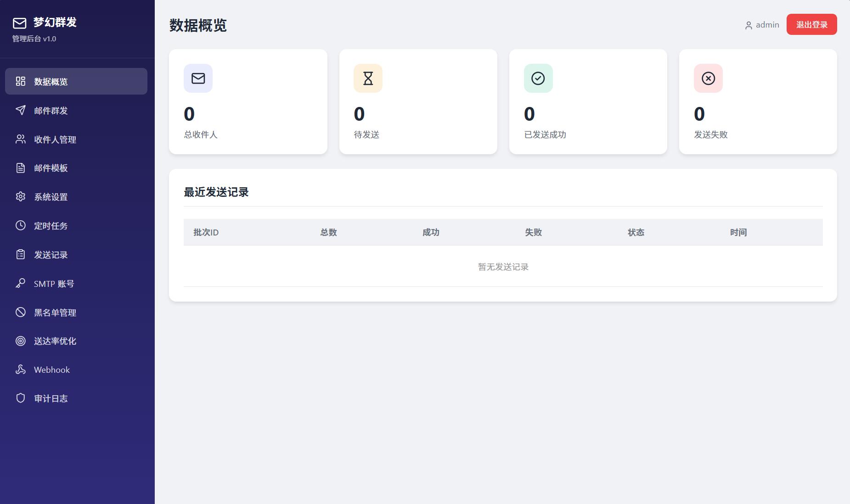Viewport: 850px width, 504px height.
Task: Click the 已发送成功 label
Action: [545, 134]
